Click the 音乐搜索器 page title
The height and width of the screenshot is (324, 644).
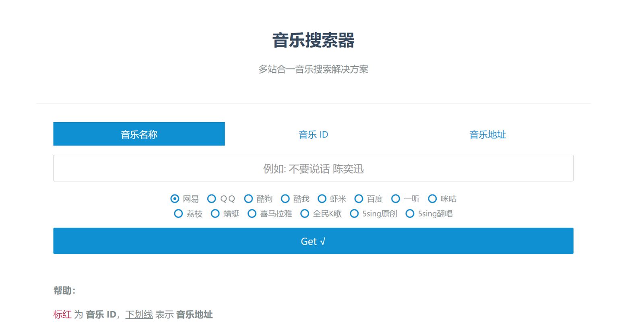(x=313, y=41)
